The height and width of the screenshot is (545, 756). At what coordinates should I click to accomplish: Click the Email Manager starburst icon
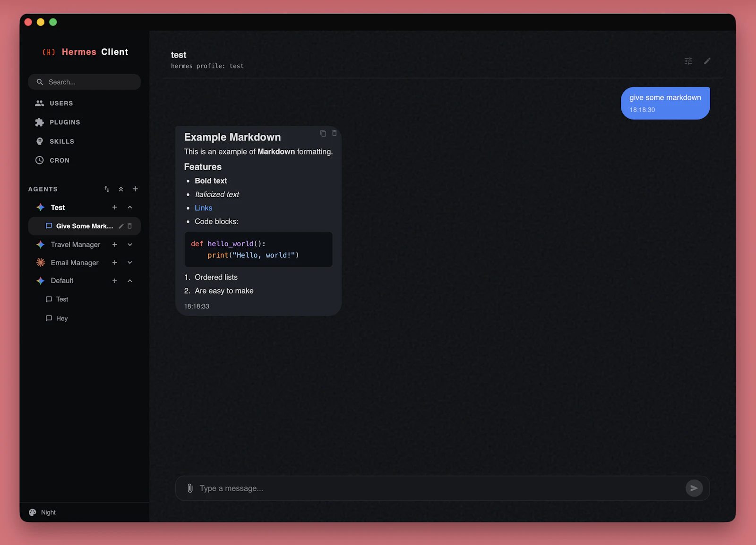pos(41,262)
